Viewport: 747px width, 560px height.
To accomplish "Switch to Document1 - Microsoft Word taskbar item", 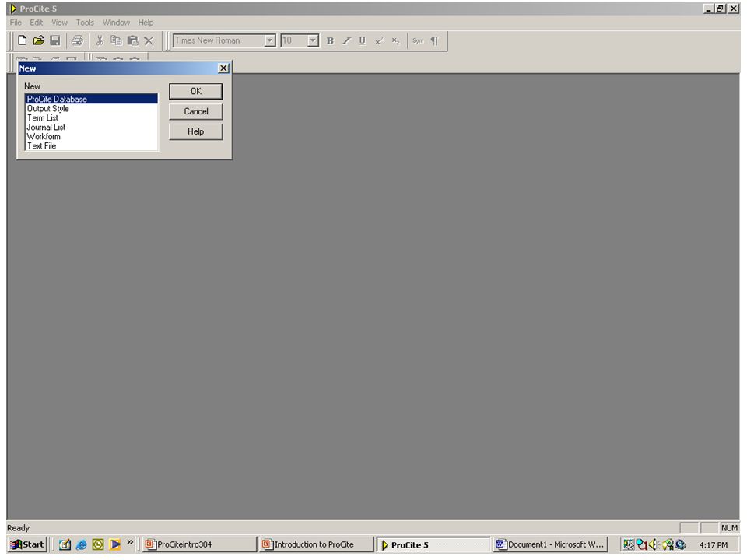I will pos(551,544).
